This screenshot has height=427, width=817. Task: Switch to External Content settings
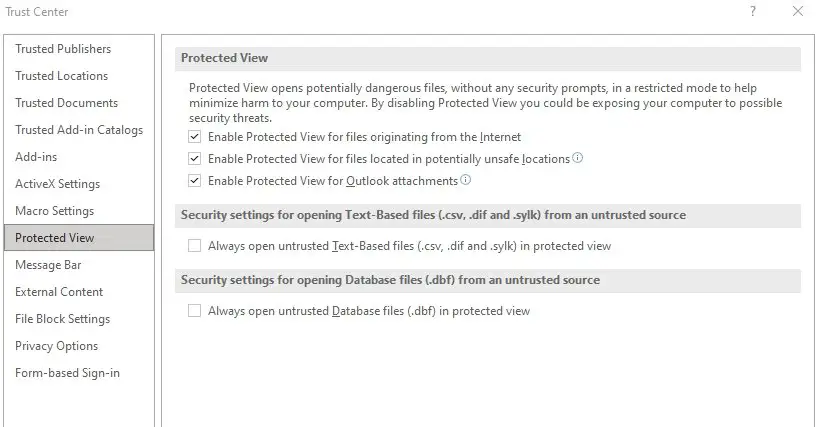pos(59,292)
